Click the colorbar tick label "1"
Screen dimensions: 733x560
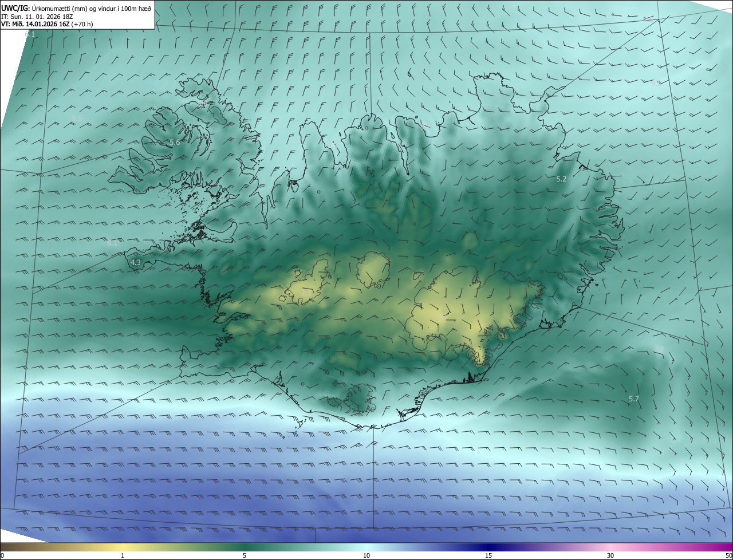click(123, 555)
